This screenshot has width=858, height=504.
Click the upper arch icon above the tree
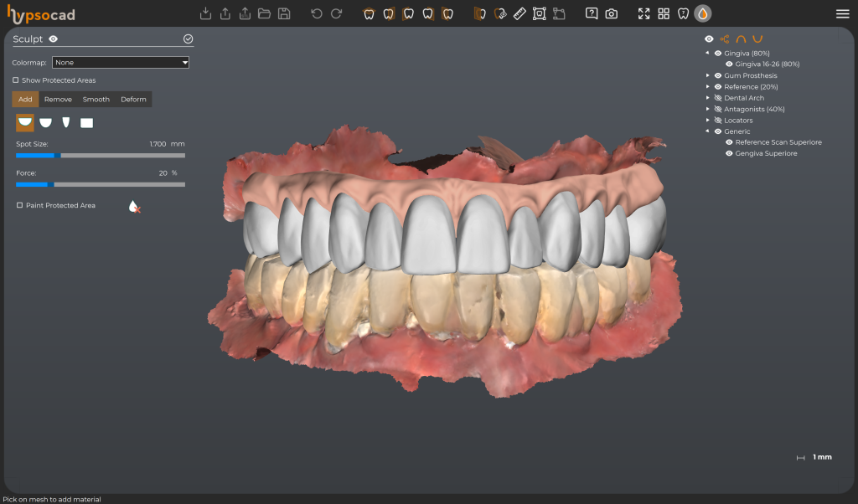pyautogui.click(x=741, y=39)
